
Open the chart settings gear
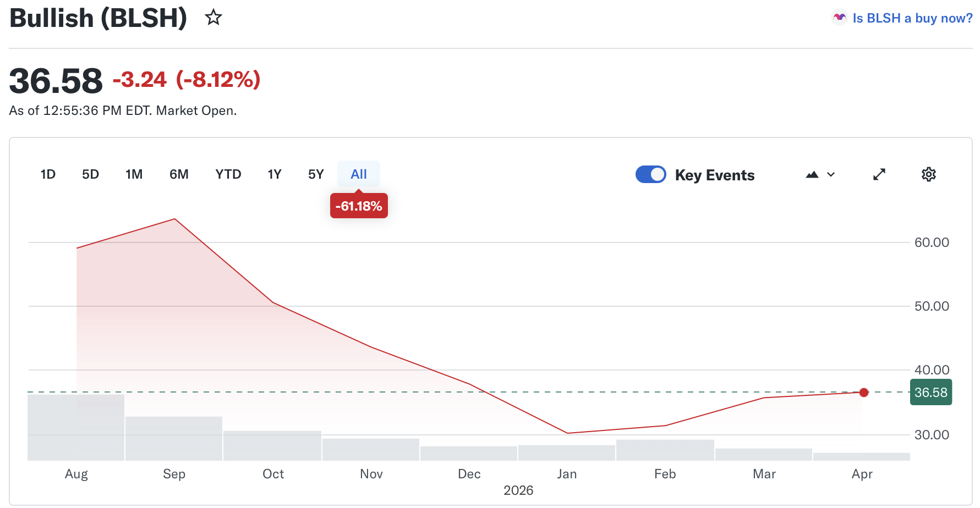pos(928,174)
